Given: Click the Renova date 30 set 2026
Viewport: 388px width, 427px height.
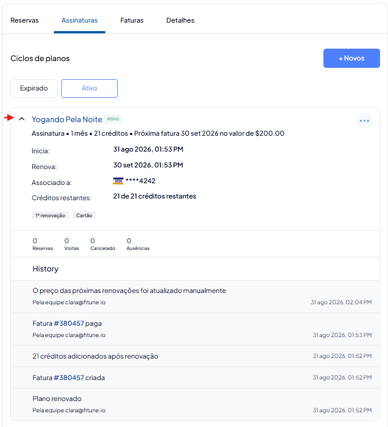Looking at the screenshot, I should click(x=148, y=165).
